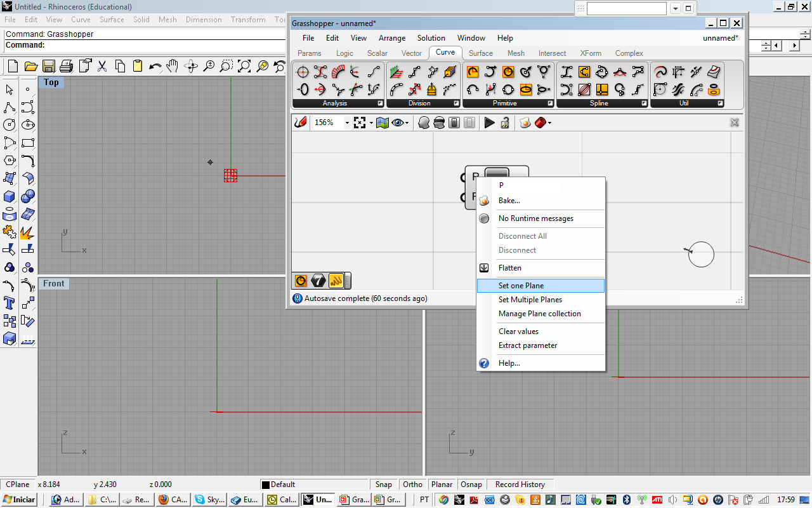Open the eye preview options dropdown
This screenshot has width=812, height=508.
click(407, 123)
